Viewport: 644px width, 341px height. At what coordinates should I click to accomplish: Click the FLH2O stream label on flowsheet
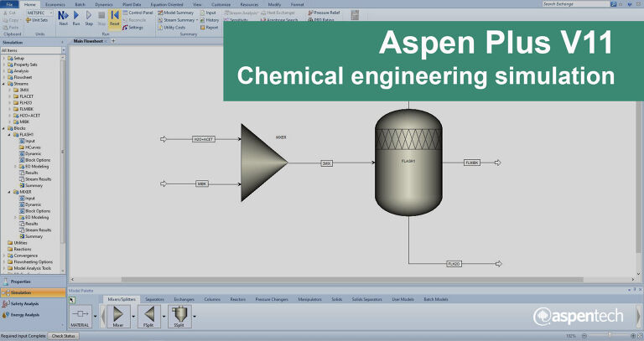click(454, 264)
